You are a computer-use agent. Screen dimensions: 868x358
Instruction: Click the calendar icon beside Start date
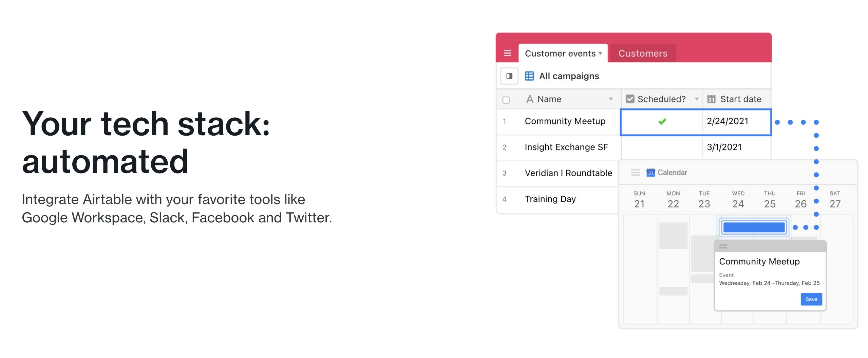(711, 99)
